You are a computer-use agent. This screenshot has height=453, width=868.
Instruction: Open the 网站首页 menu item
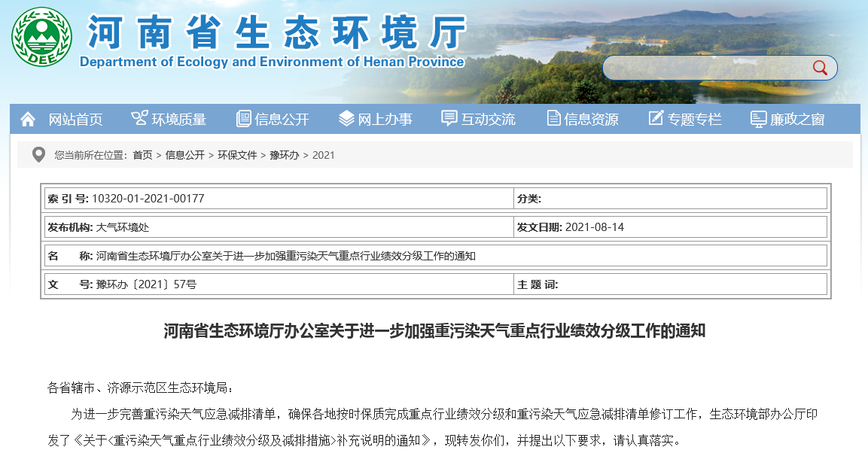point(76,120)
